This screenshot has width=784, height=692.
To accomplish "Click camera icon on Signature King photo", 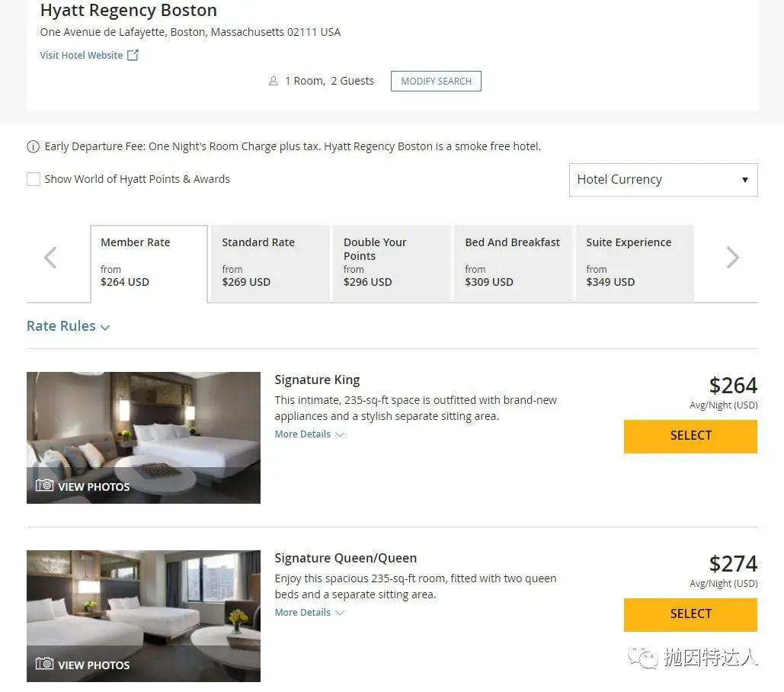I will 45,485.
